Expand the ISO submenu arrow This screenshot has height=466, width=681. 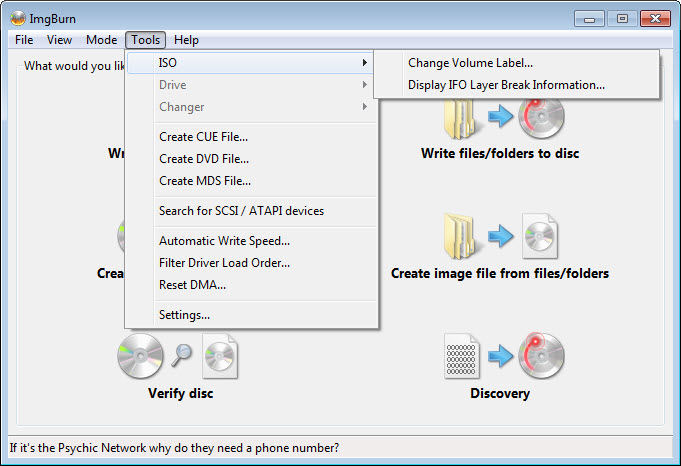(365, 63)
